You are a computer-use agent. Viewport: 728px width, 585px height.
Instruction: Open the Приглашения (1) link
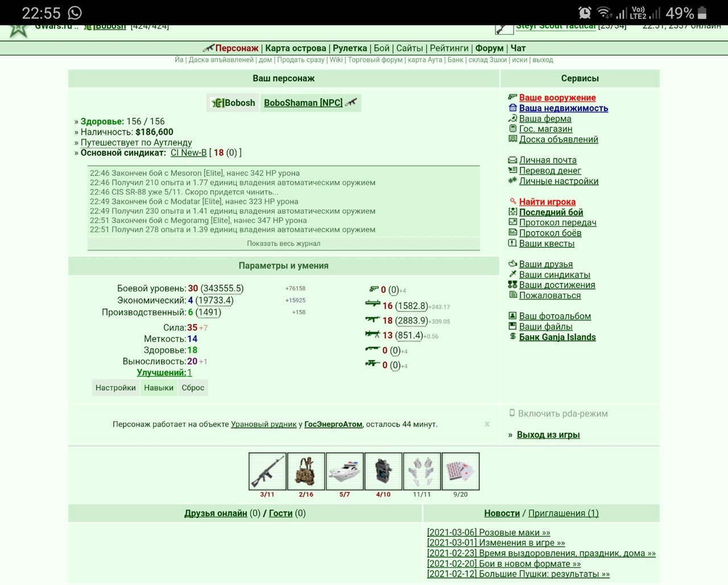[564, 513]
